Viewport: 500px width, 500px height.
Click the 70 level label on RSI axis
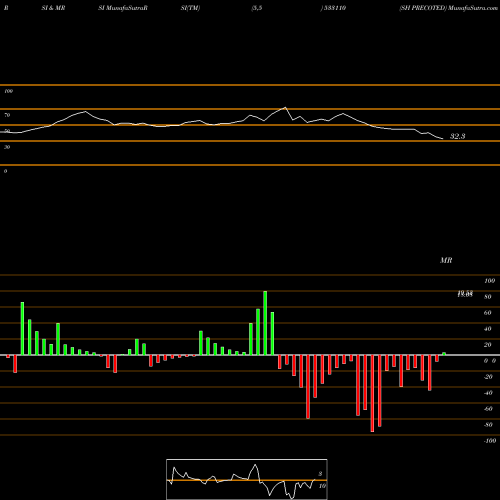(7, 115)
